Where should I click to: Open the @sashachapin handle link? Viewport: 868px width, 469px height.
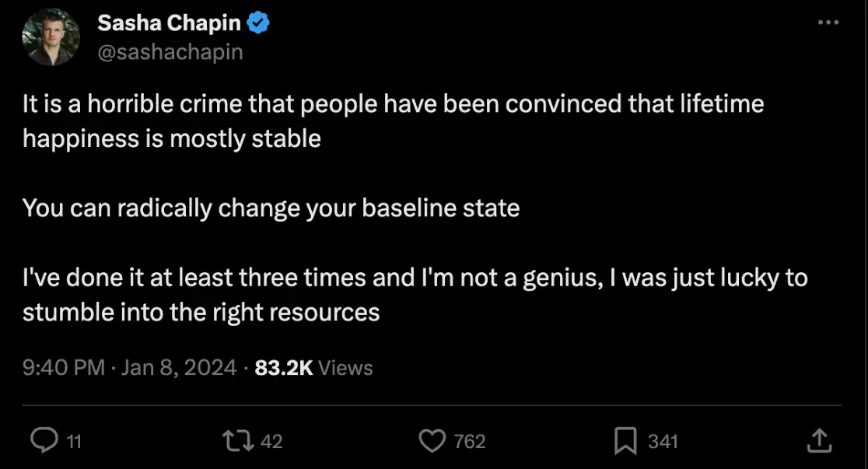(170, 51)
